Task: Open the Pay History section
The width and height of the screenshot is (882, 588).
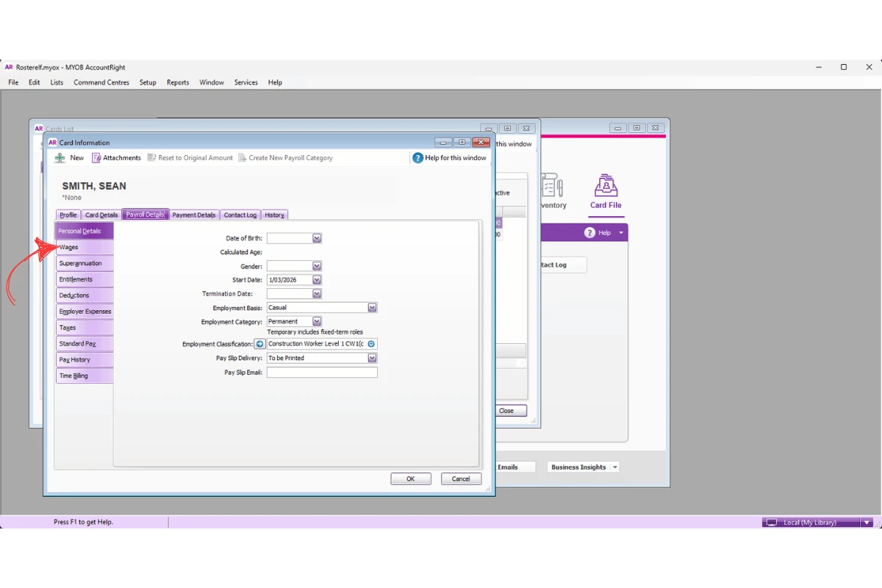Action: pos(84,360)
